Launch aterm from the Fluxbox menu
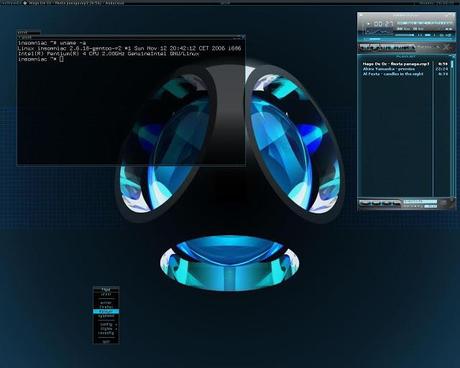 click(106, 302)
